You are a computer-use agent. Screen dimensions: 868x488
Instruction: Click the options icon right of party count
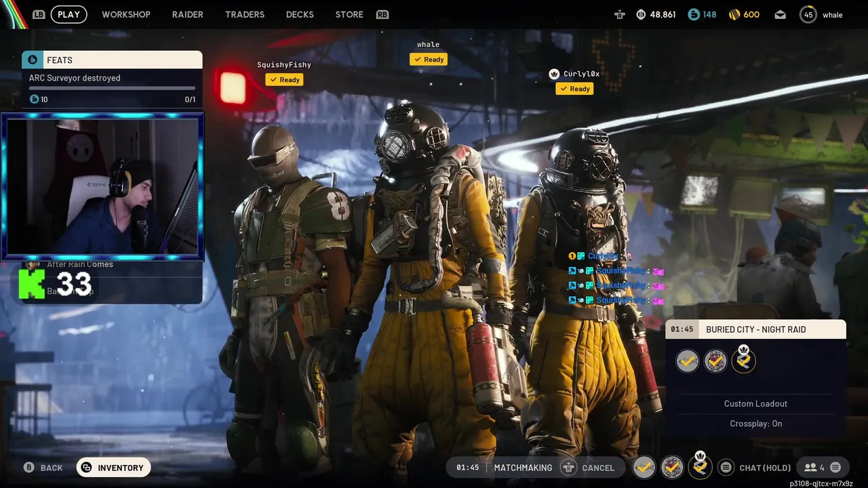835,467
